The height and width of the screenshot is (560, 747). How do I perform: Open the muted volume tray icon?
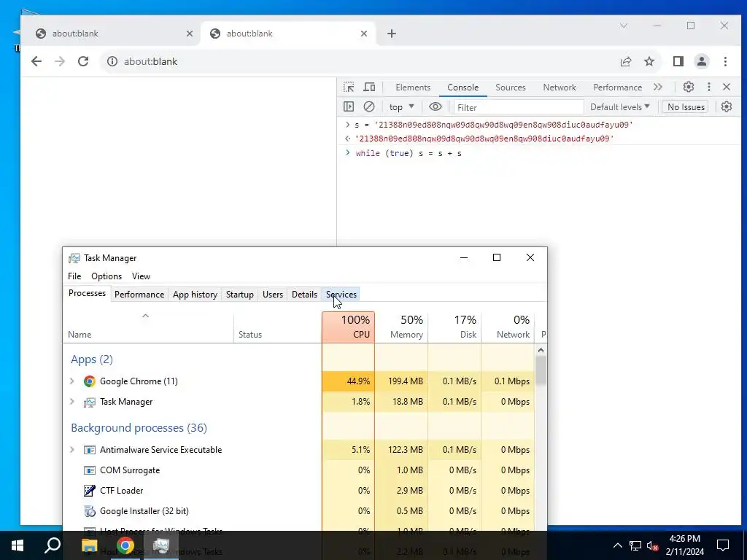(652, 545)
